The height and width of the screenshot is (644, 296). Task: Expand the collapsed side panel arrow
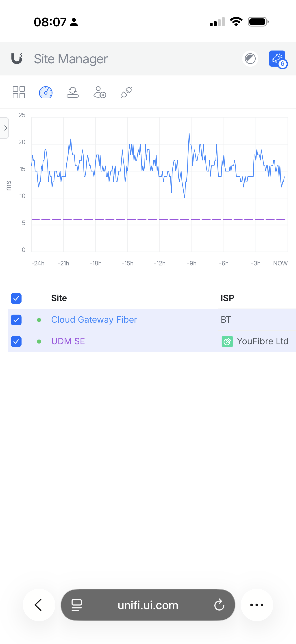pos(4,128)
